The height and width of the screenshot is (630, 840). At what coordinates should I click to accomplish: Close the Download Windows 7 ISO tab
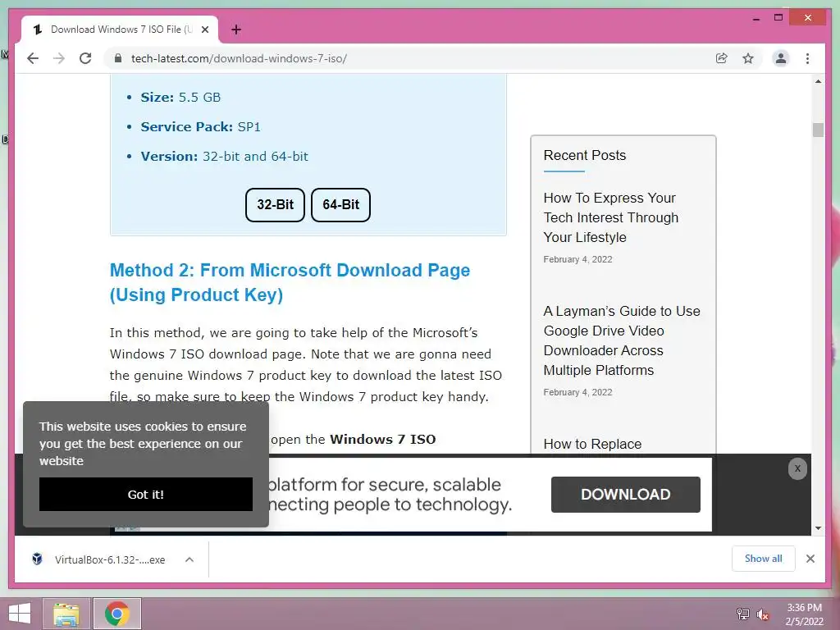204,30
